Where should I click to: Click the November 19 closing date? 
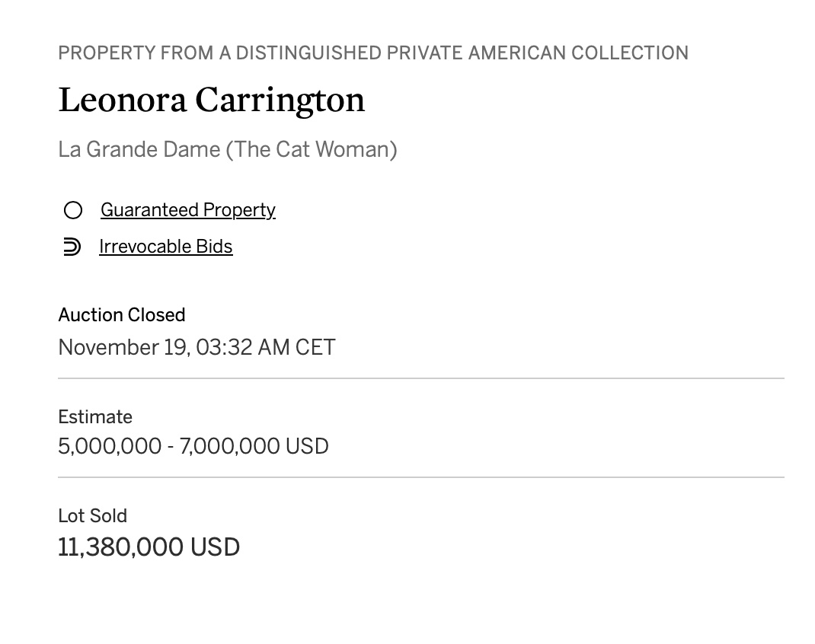[x=124, y=347]
